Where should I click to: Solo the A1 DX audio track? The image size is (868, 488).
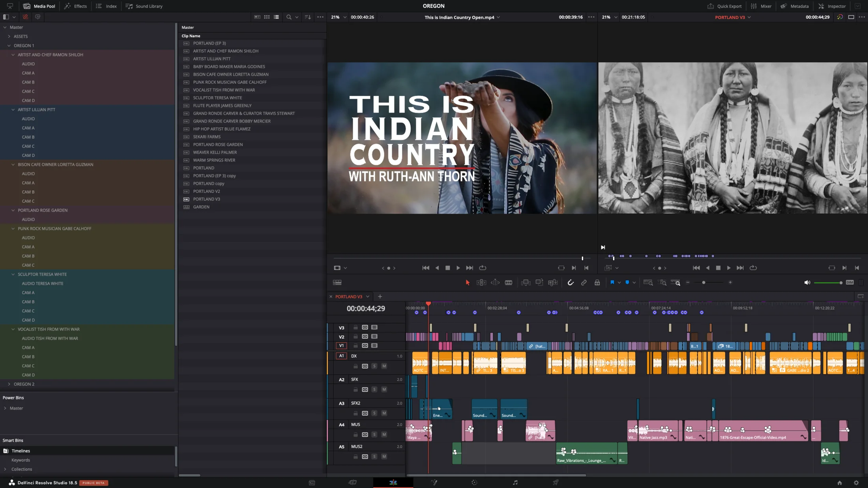(374, 366)
